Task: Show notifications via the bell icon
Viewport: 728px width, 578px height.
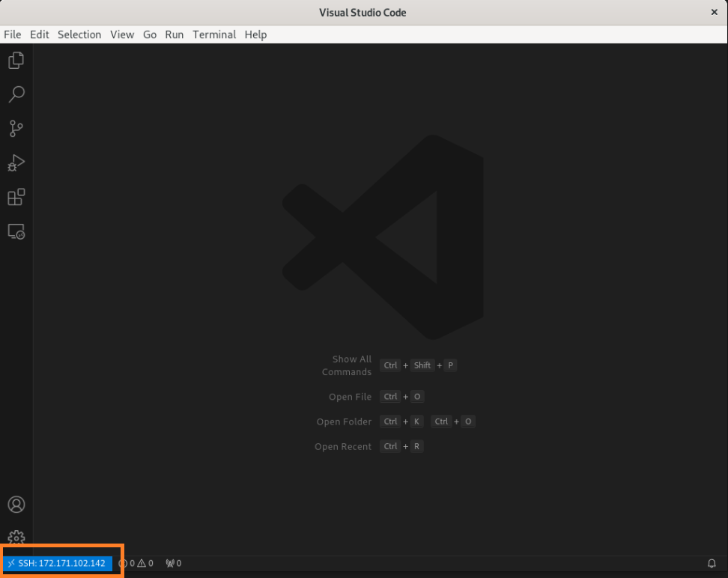Action: tap(712, 563)
